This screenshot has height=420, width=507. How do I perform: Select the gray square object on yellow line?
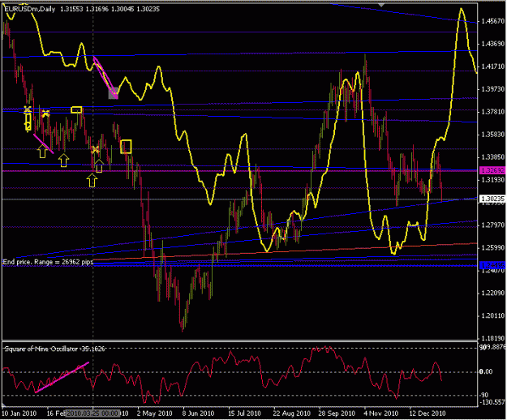click(x=114, y=93)
